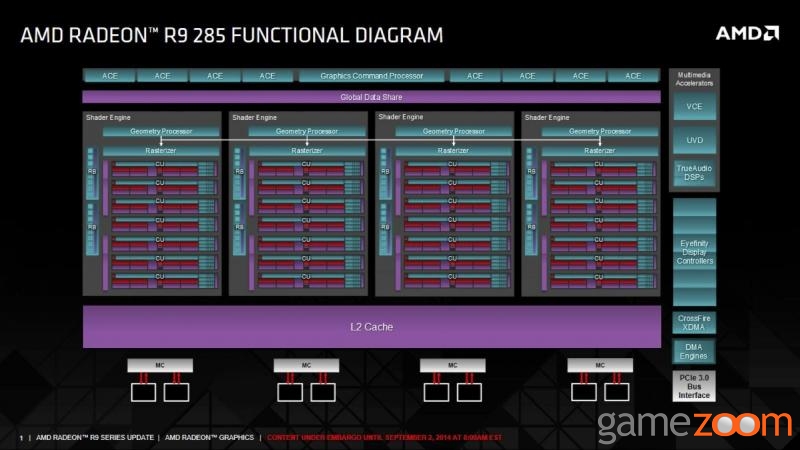Click the Graphics Command Processor block
Viewport: 800px width, 450px height.
(371, 76)
